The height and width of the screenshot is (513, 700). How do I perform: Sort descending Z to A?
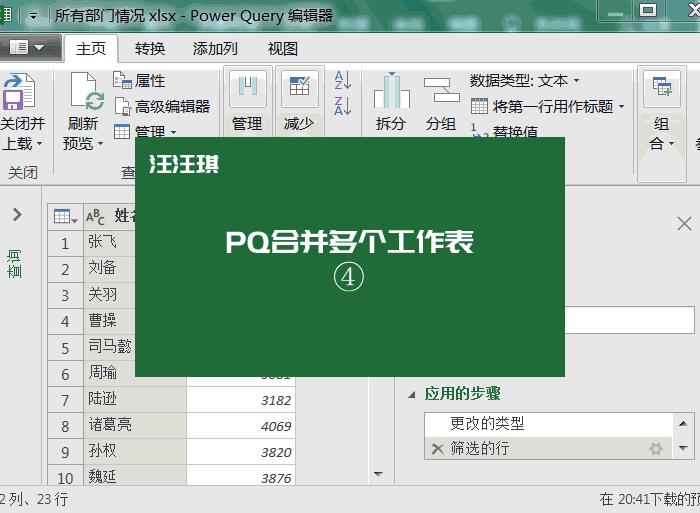[x=343, y=106]
